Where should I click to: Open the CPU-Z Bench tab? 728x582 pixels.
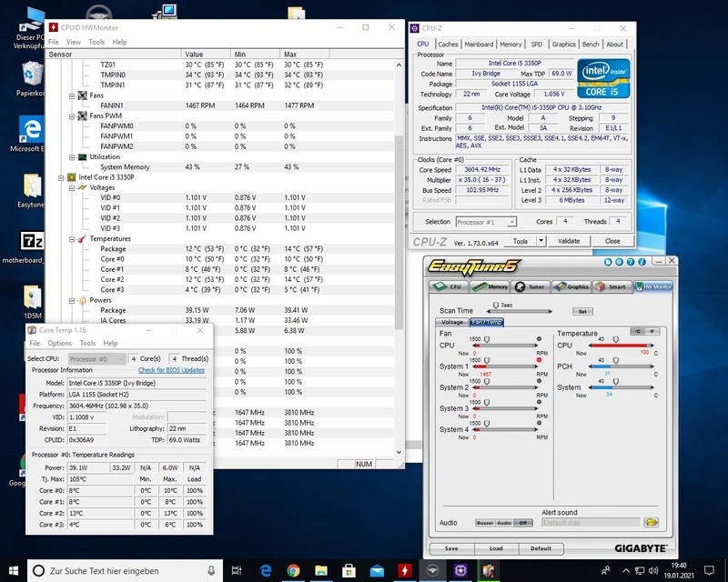pos(591,44)
